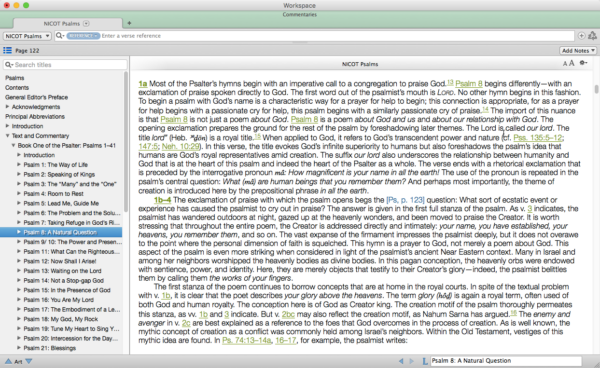This screenshot has width=600, height=368.
Task: Collapse the Text and Commentary section
Action: (x=7, y=135)
